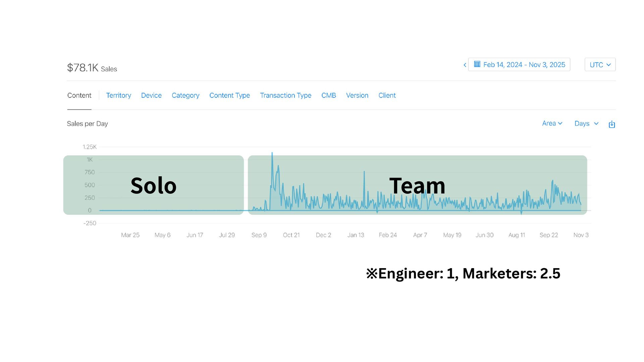Click the calendar icon in date picker

(477, 64)
